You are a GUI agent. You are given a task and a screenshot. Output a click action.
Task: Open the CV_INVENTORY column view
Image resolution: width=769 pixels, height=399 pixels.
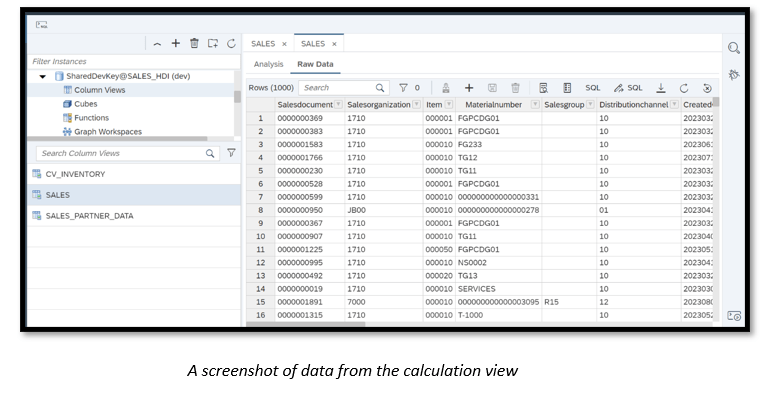click(x=133, y=174)
